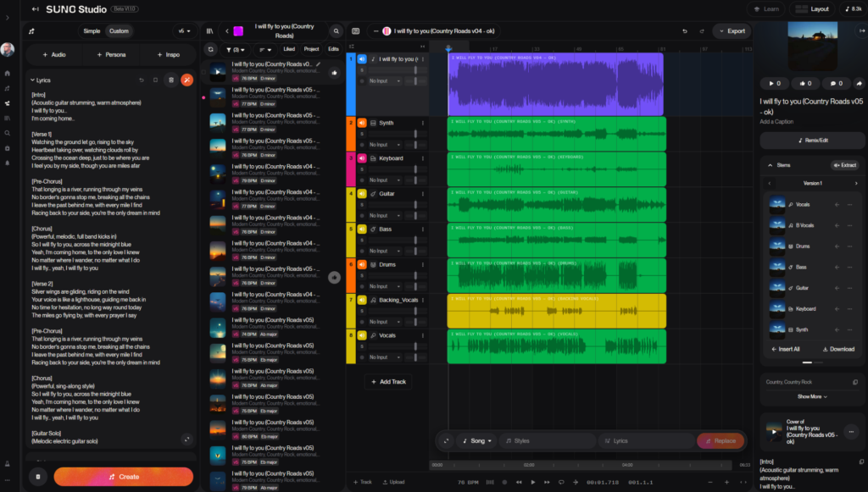The width and height of the screenshot is (868, 492).
Task: Click the Add Track button
Action: (388, 382)
